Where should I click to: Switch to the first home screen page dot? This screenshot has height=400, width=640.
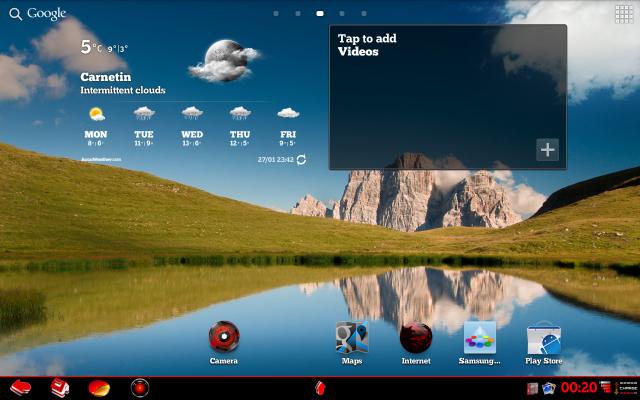[275, 14]
